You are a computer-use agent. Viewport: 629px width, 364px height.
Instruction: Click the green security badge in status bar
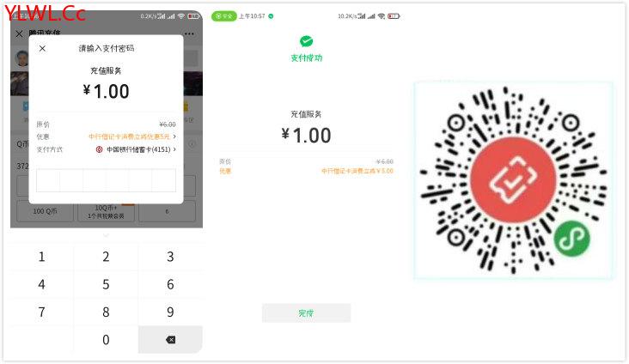pos(223,16)
